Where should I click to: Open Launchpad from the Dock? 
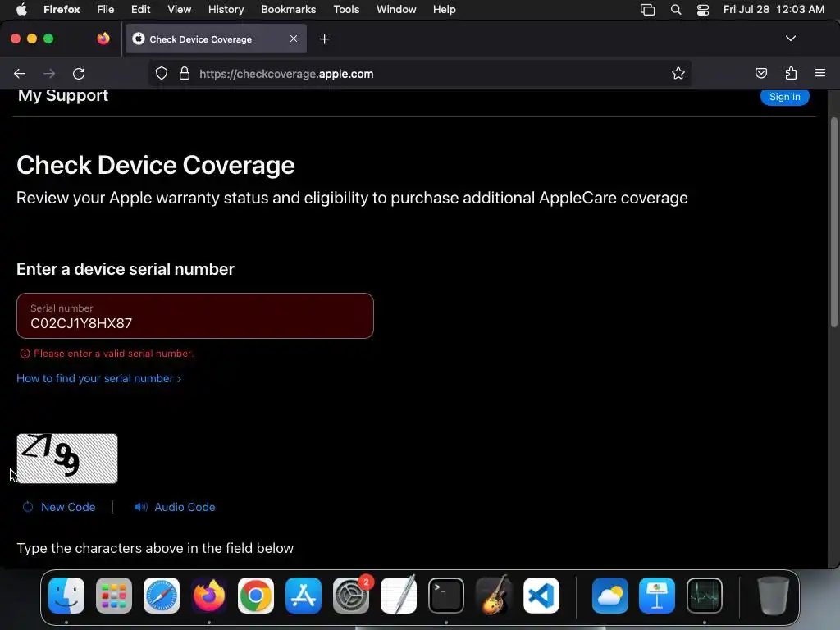click(113, 596)
